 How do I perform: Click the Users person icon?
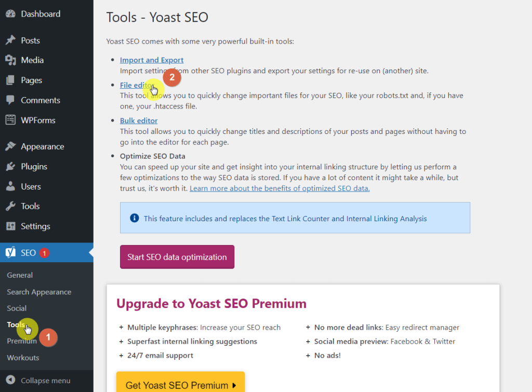[x=10, y=186]
